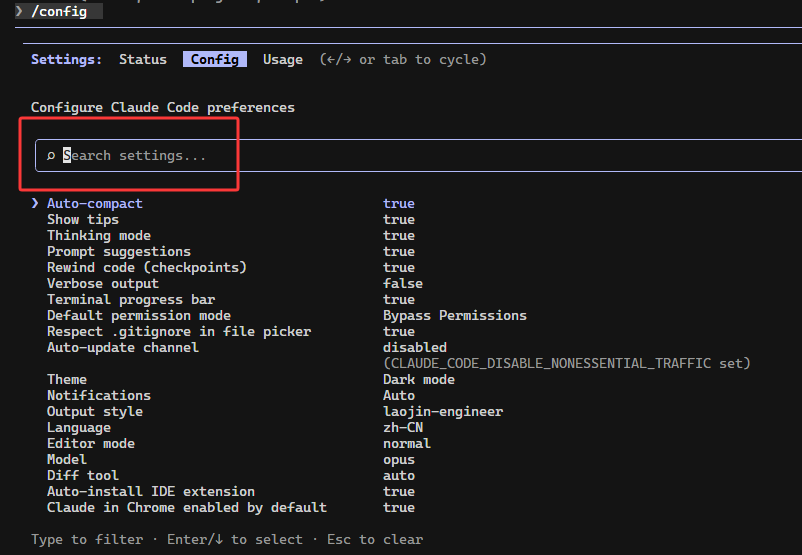Screen dimensions: 802x555
Task: Toggle Auto-install IDE extension true value
Action: [398, 492]
